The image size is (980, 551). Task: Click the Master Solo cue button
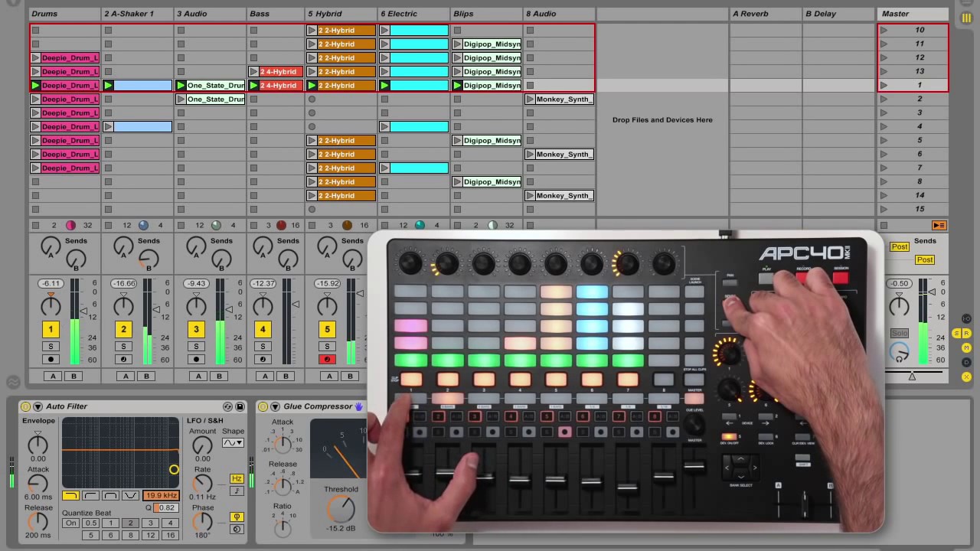tap(900, 334)
